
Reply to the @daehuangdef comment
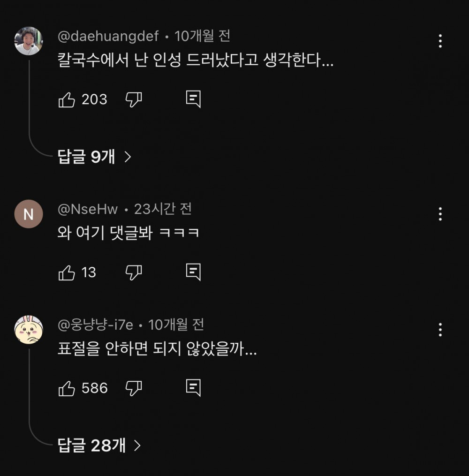click(x=193, y=99)
